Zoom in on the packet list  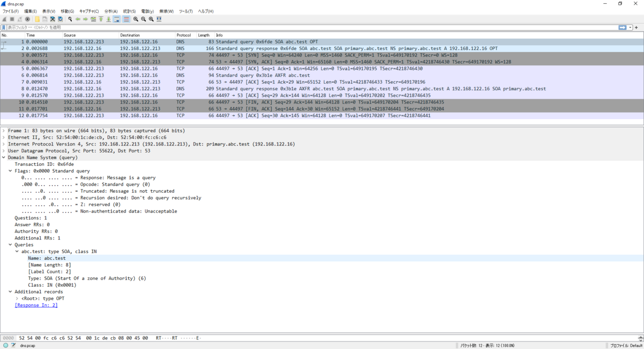tap(136, 19)
